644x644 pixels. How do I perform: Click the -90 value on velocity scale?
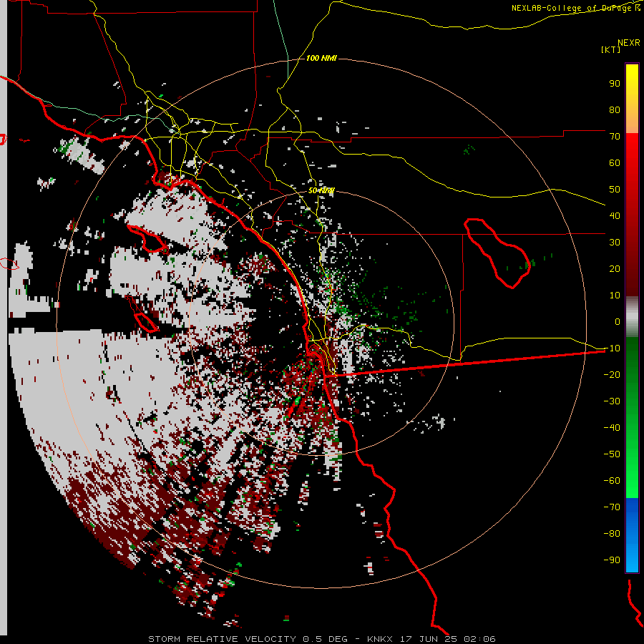point(612,560)
